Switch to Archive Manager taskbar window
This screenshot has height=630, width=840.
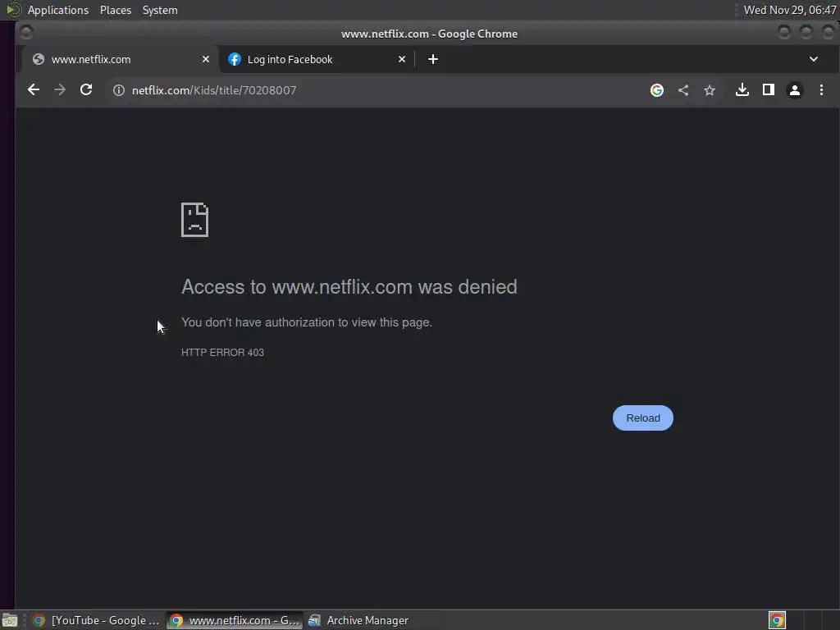(358, 620)
